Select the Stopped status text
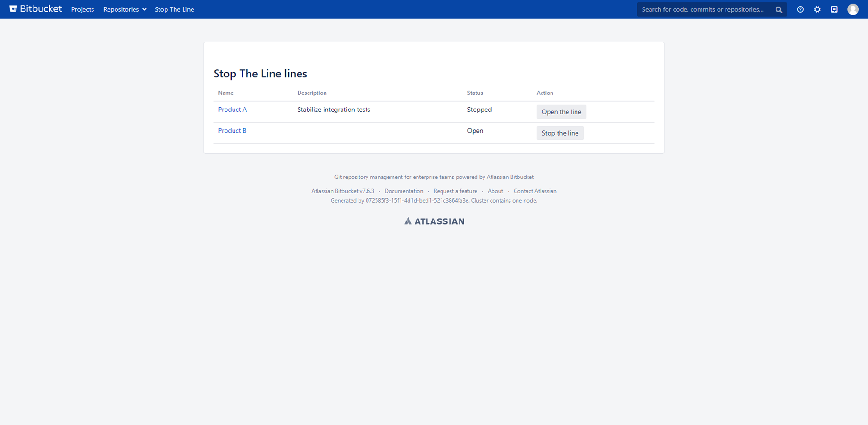 (479, 110)
